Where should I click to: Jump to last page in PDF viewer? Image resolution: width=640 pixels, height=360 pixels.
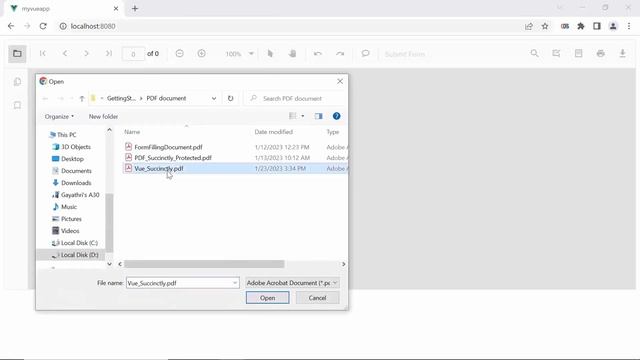(109, 53)
